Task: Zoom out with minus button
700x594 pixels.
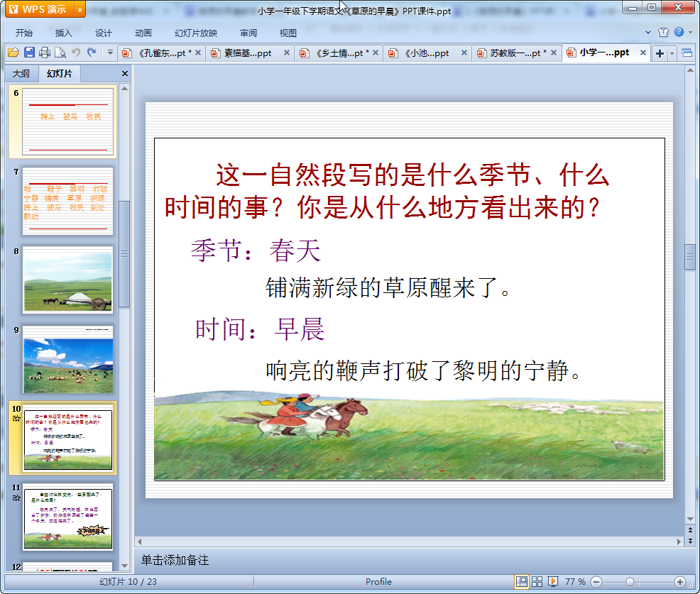Action: coord(596,581)
